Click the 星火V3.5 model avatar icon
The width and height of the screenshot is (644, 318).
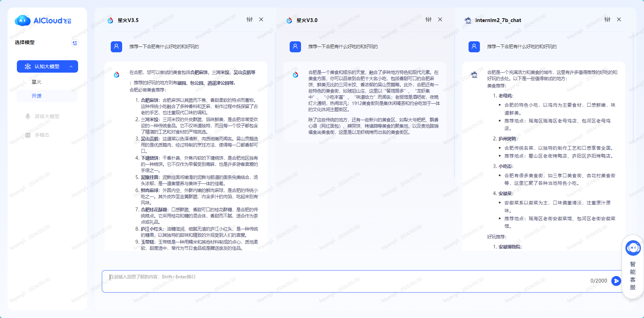[x=110, y=20]
